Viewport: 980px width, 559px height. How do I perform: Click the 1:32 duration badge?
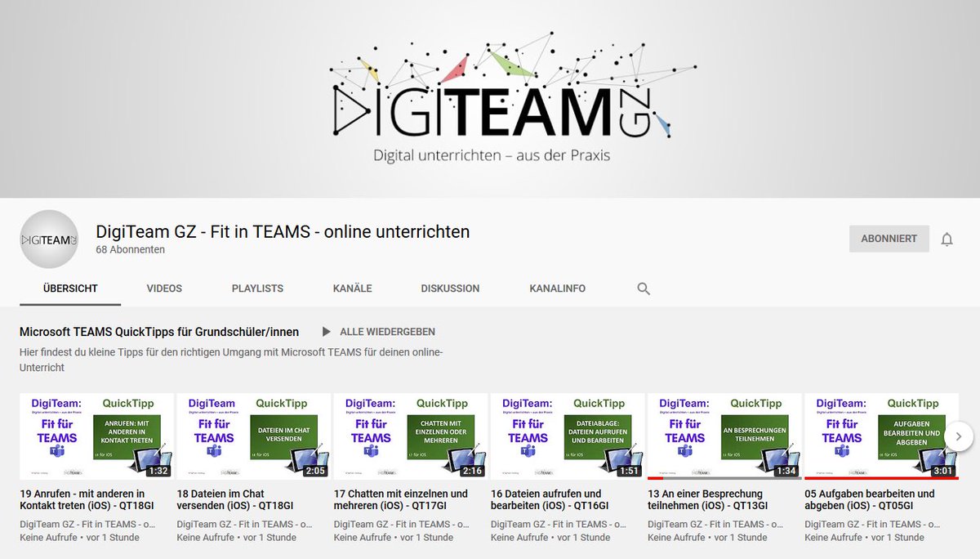(x=157, y=471)
